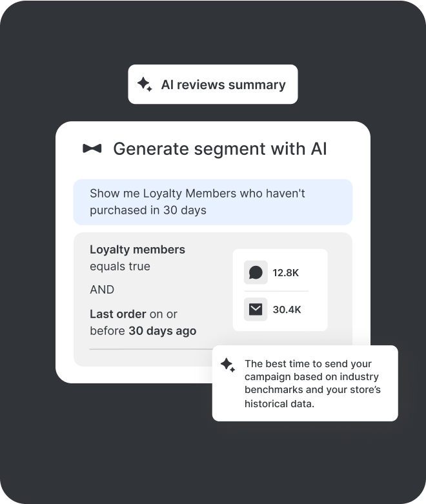Click the equals true operator text

120,267
